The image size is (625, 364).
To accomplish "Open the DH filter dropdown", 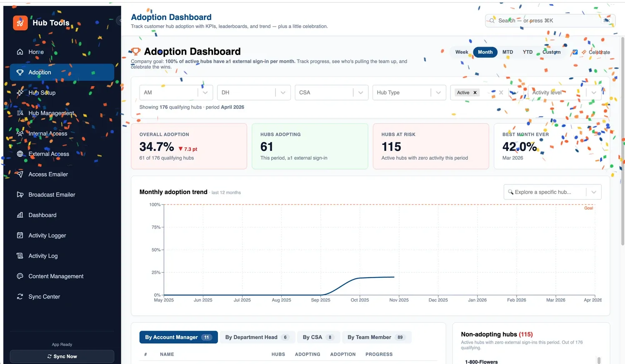I will [x=254, y=93].
